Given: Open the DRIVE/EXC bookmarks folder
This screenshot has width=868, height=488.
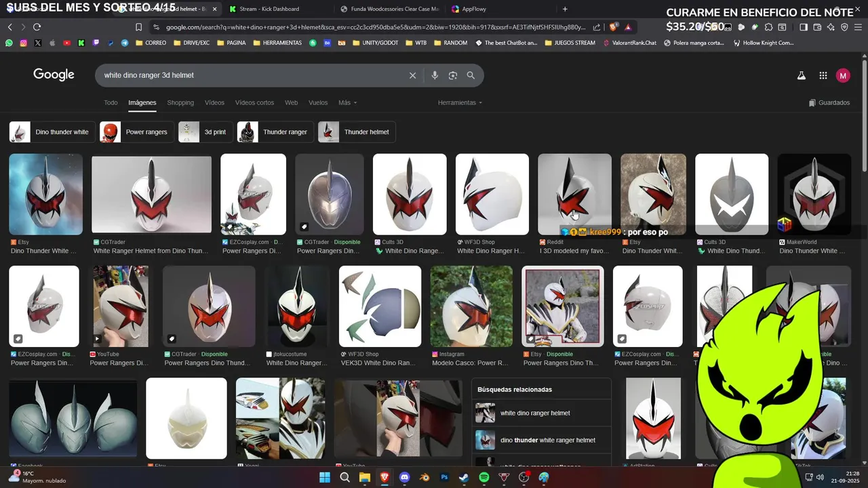Looking at the screenshot, I should coord(191,43).
